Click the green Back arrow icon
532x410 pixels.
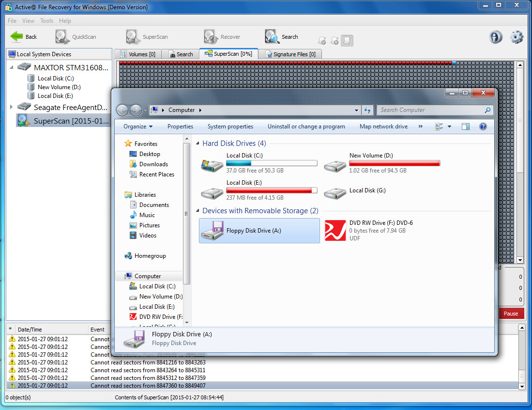pyautogui.click(x=16, y=36)
